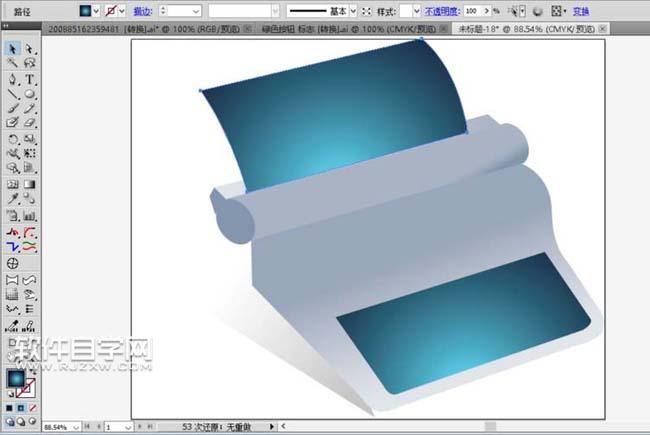Click the 变换 transform link

[x=581, y=11]
